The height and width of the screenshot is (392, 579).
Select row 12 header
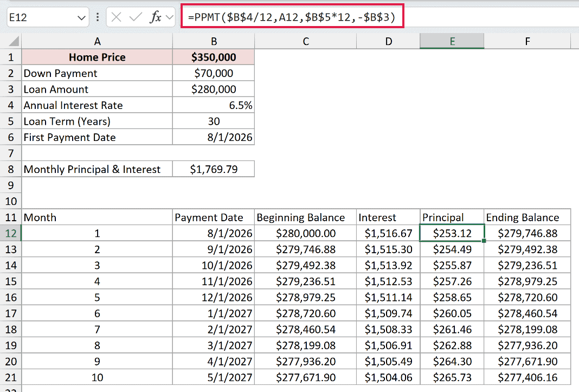[x=11, y=233]
